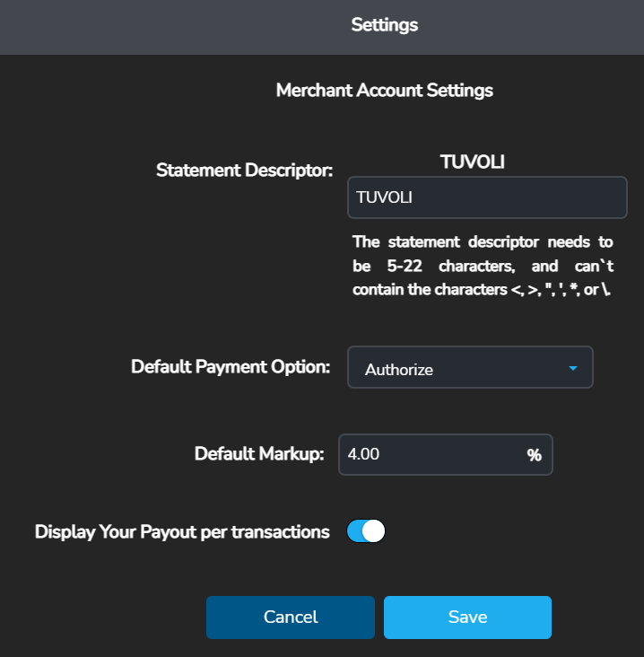Disable Display Your Payout per transactions switch
The image size is (644, 657).
pyautogui.click(x=366, y=531)
